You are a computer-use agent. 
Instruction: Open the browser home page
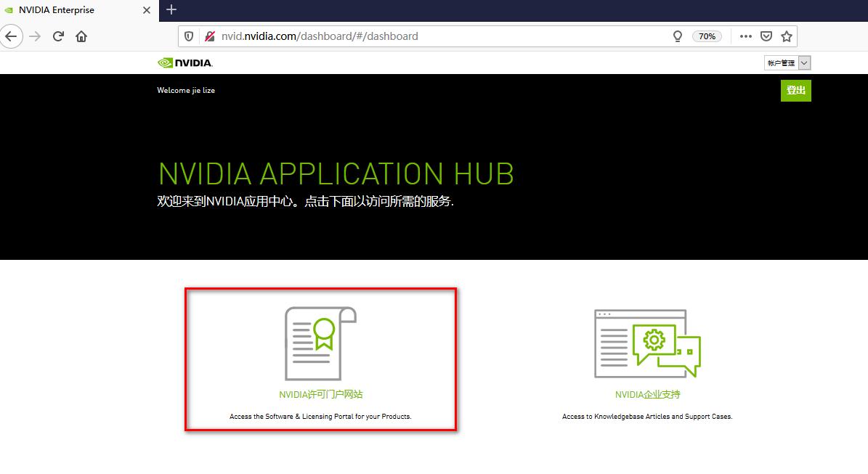click(81, 36)
